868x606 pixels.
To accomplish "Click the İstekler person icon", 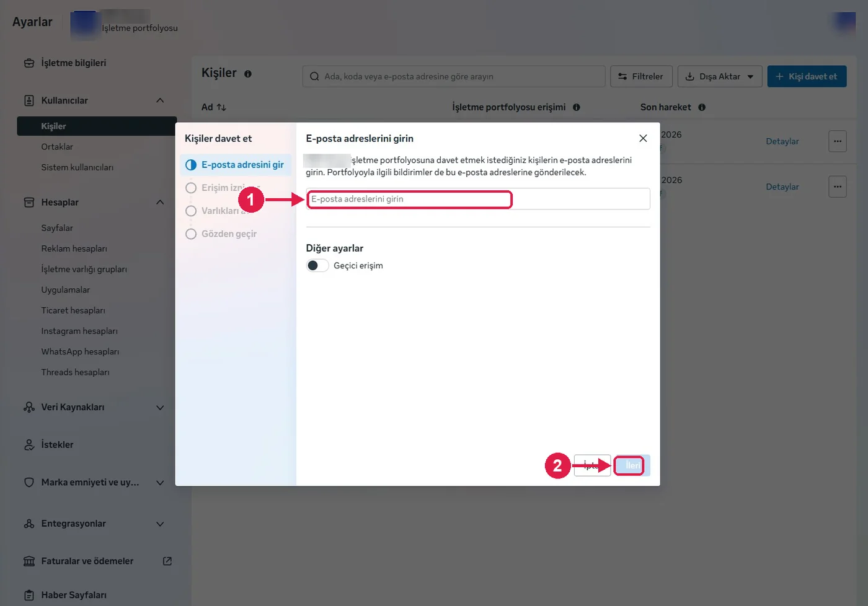I will 29,445.
